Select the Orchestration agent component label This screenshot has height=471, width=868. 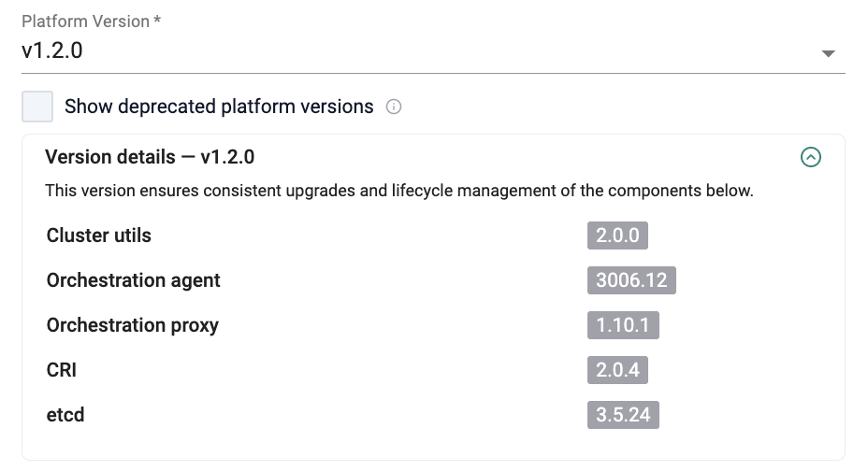(x=133, y=280)
